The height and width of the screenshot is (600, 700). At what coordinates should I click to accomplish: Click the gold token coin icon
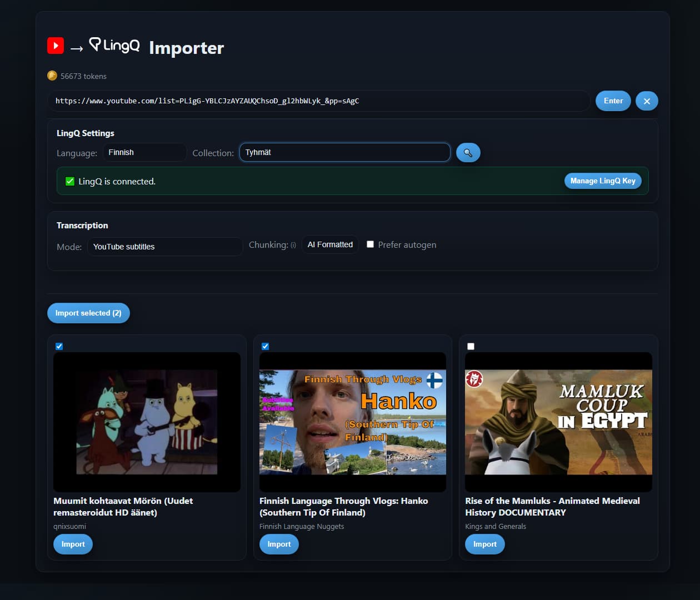tap(52, 76)
